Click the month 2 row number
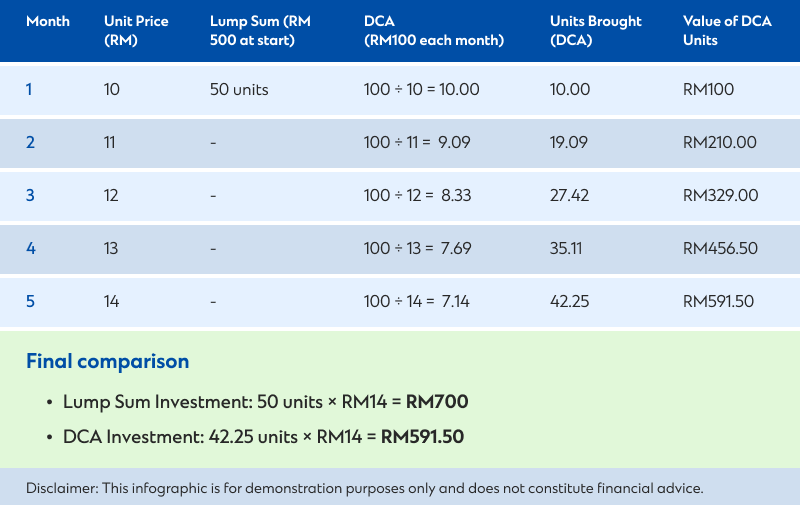Image resolution: width=800 pixels, height=505 pixels. [30, 142]
